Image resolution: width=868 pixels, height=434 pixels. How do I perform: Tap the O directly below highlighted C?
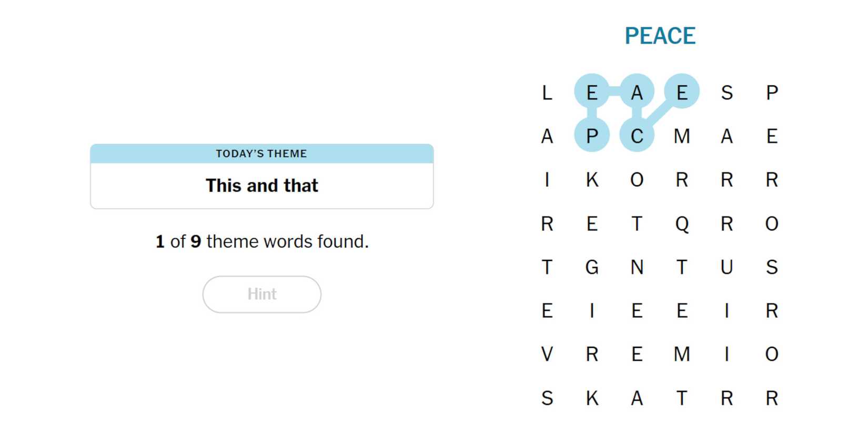click(x=637, y=180)
